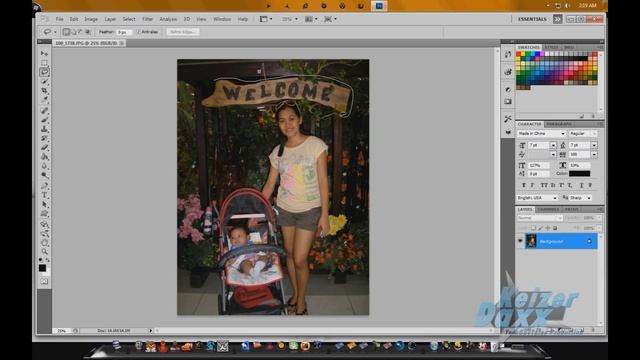Viewport: 640px width, 360px height.
Task: Toggle Lock position in Layers panel
Action: (x=548, y=228)
